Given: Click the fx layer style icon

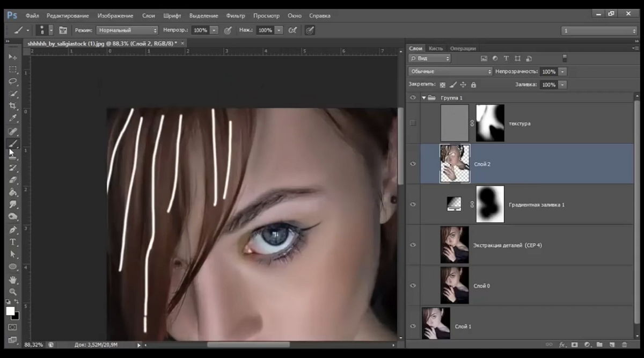Looking at the screenshot, I should pos(562,345).
